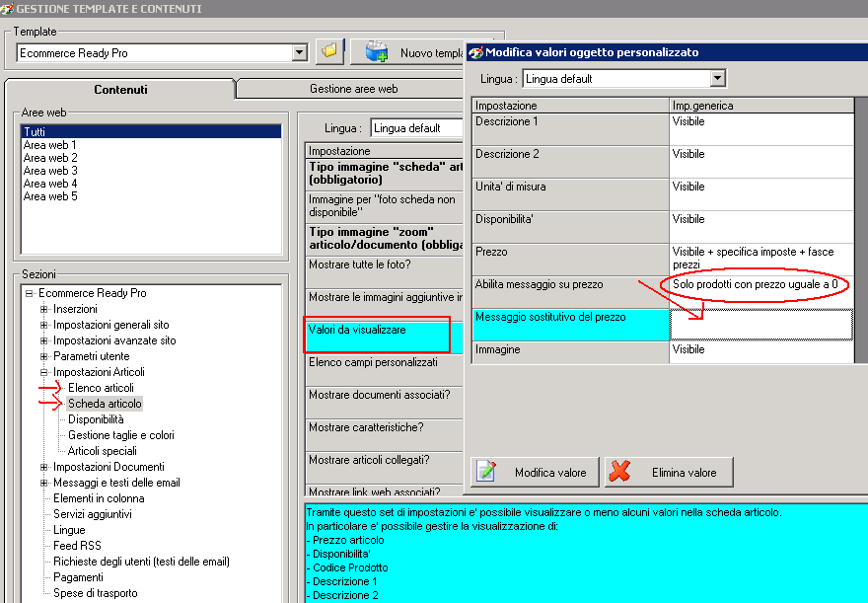Select the Mostrare caratteristiche? row
Viewport: 868px width, 603px height.
click(384, 434)
